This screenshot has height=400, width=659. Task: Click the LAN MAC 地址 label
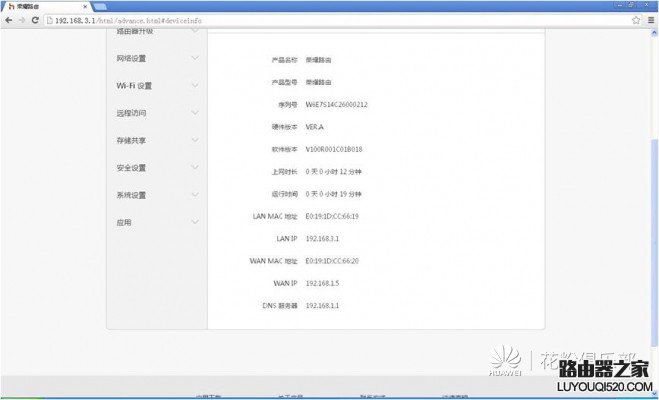(275, 216)
